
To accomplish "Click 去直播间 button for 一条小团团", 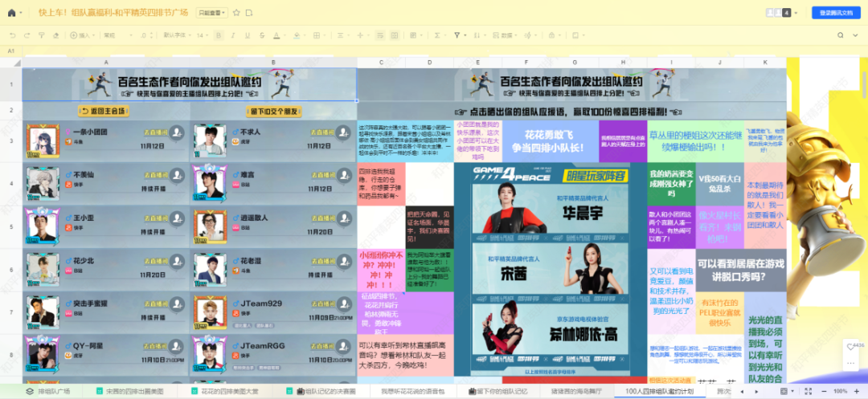I will point(154,132).
